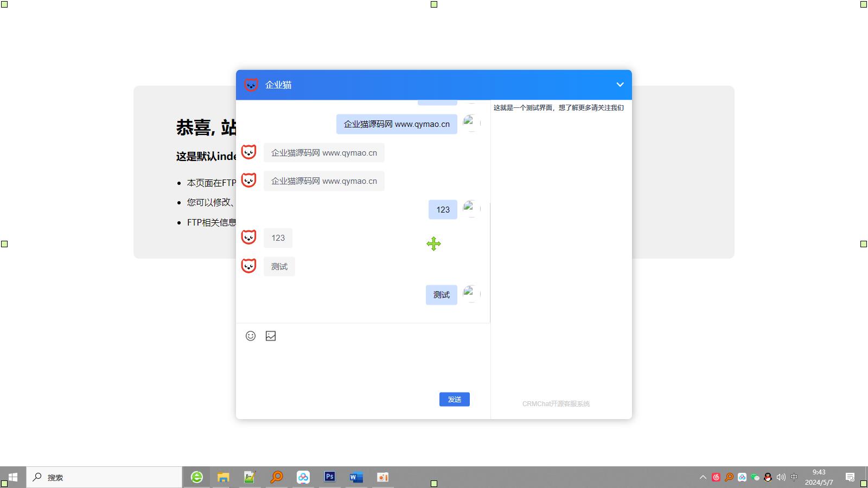
Task: Click the image upload icon in chat toolbar
Action: coord(271,336)
